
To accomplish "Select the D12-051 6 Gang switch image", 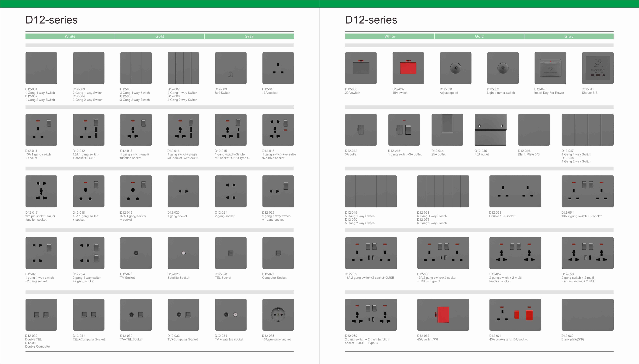I will pyautogui.click(x=443, y=191).
